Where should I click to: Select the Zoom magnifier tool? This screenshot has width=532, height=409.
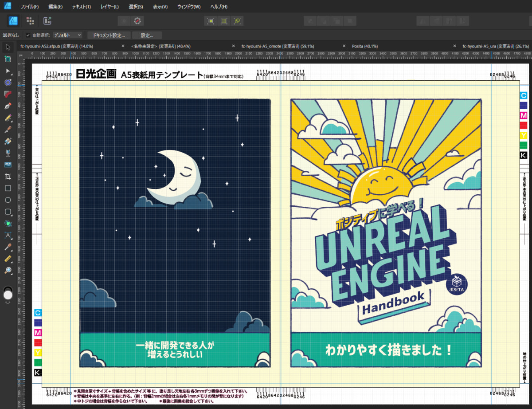click(x=8, y=270)
